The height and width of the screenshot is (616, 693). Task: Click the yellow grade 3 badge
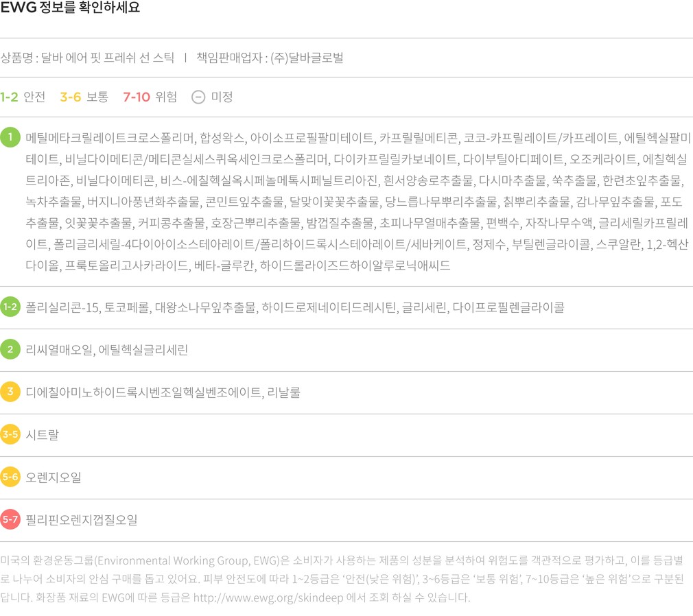click(10, 392)
